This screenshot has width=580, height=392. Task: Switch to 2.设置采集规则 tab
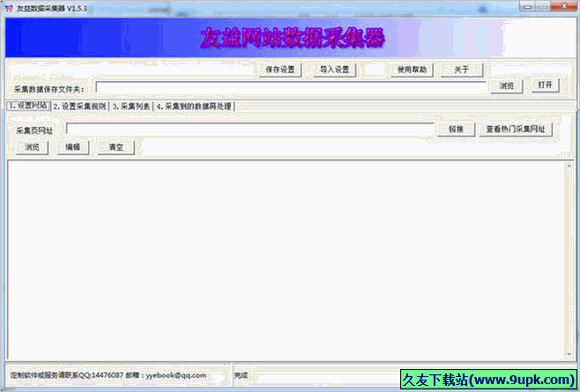click(x=79, y=107)
